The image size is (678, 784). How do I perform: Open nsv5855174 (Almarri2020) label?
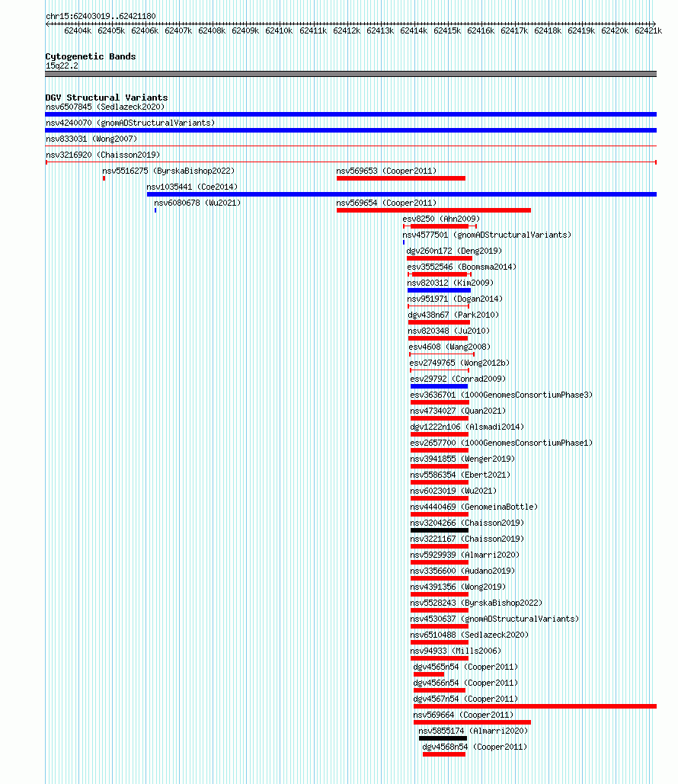(473, 731)
